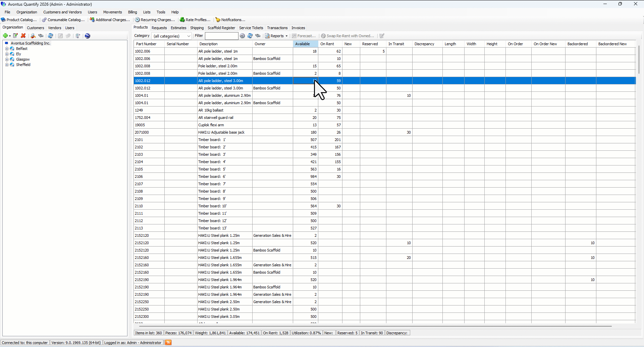Viewport: 644px width, 347px height.
Task: Sort by the Description column header
Action: point(225,44)
